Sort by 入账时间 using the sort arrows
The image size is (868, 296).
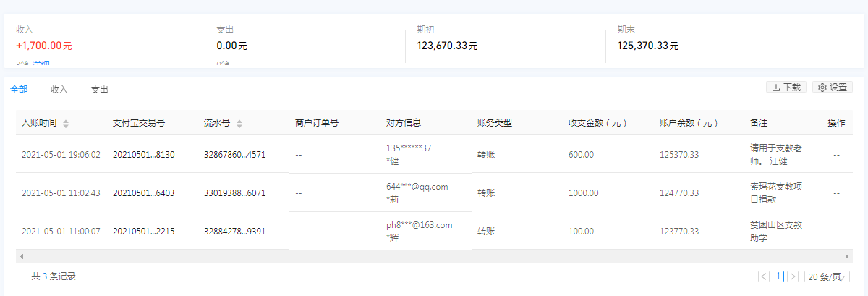66,124
